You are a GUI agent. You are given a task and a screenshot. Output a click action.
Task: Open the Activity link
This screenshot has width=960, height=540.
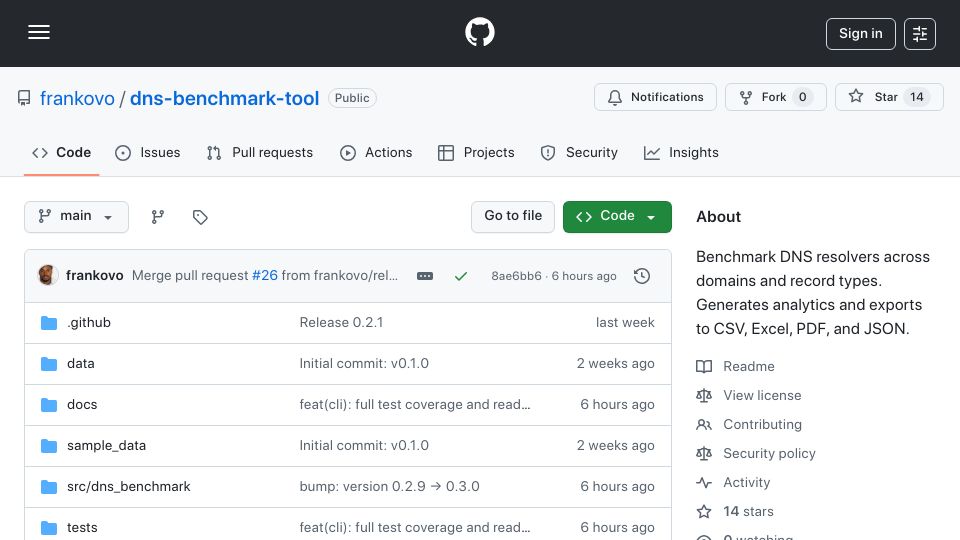[747, 482]
